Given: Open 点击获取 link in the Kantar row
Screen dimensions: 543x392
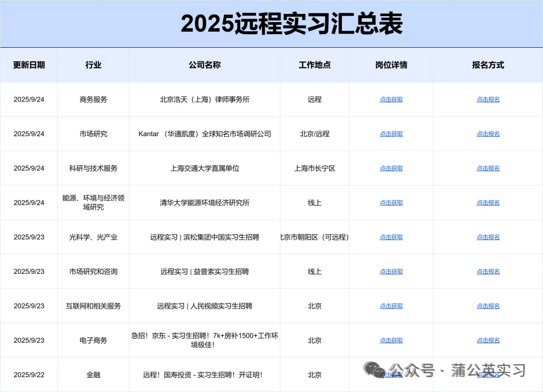Looking at the screenshot, I should 391,134.
